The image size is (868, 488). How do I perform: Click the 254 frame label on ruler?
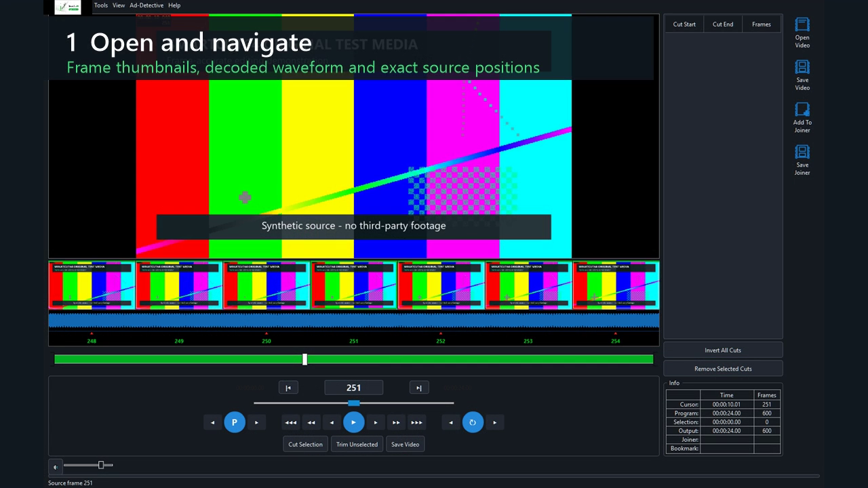pyautogui.click(x=616, y=341)
